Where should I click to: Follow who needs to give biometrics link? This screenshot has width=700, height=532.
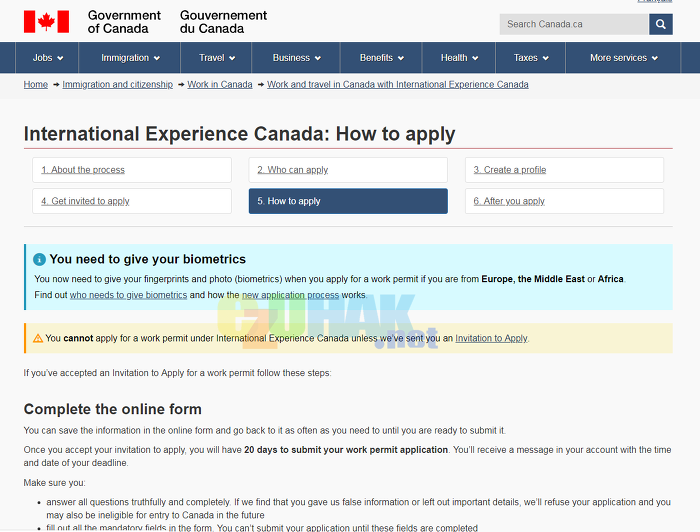coord(128,295)
